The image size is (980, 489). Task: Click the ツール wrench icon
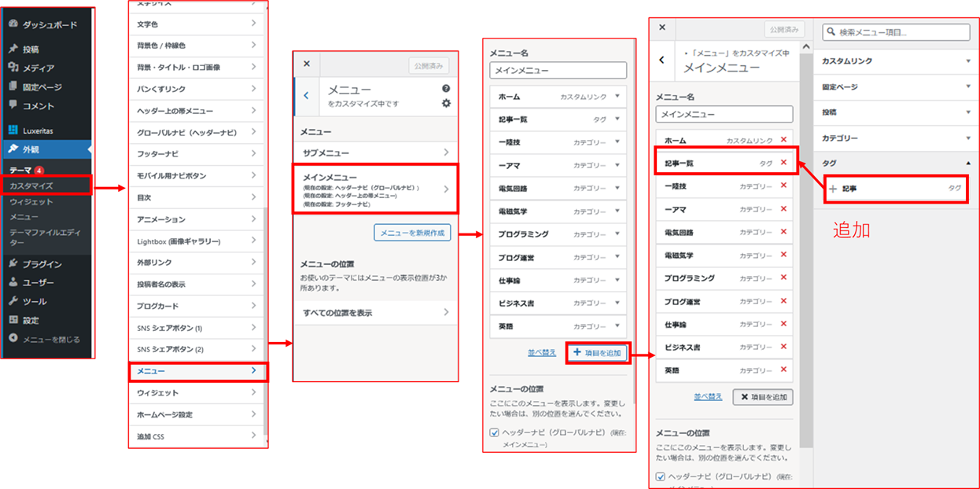(13, 301)
